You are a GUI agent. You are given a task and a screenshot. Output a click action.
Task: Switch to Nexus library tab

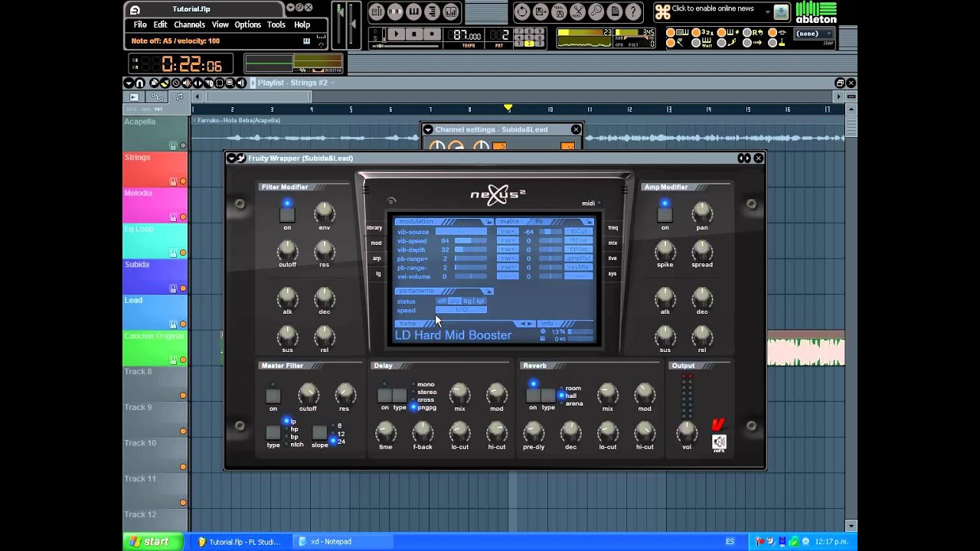374,227
